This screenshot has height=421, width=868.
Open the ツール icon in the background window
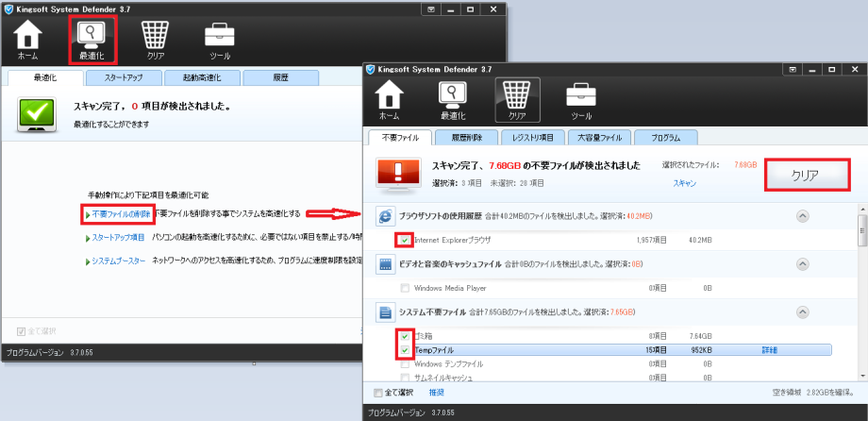click(219, 41)
